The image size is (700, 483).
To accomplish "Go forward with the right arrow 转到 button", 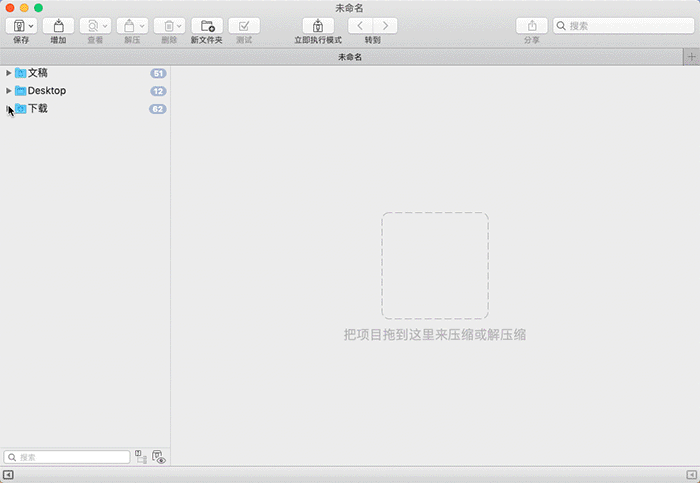I will (x=385, y=26).
